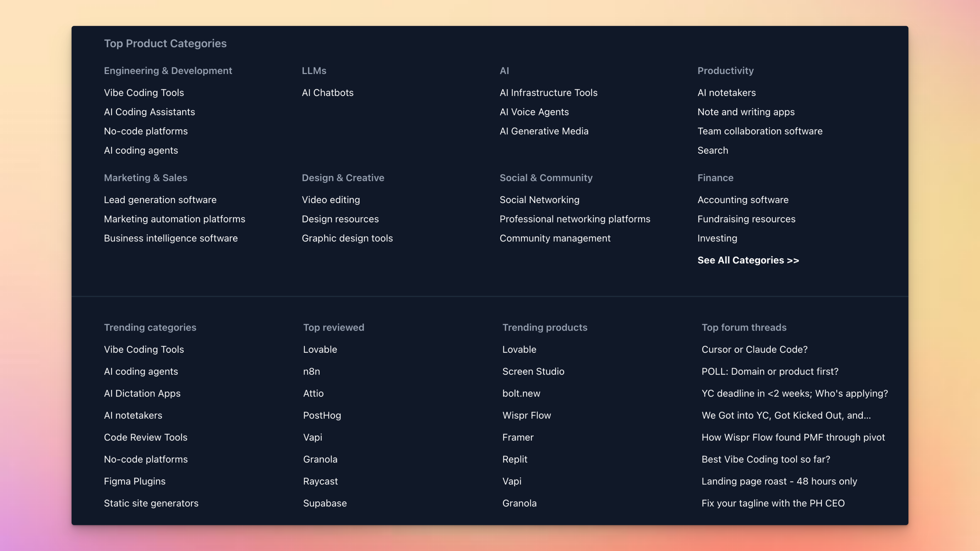Open Fundraising resources under Finance
Screen dimensions: 980x551
point(746,219)
